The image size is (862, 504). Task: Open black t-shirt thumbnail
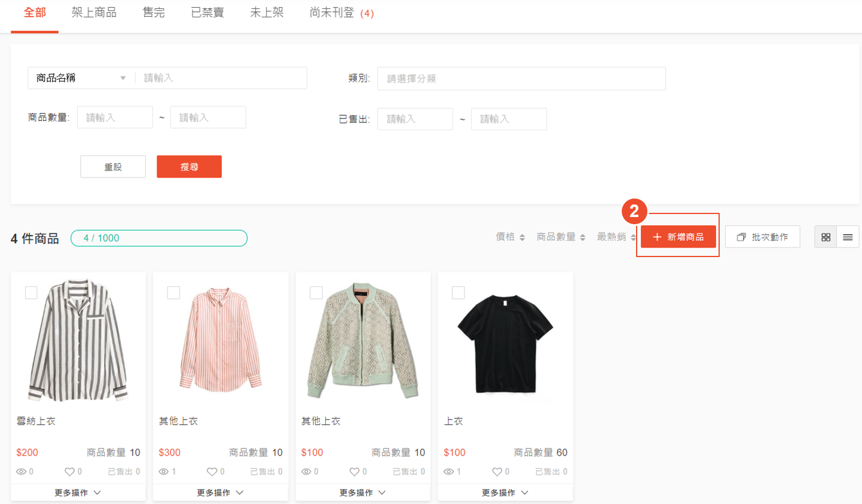click(505, 343)
